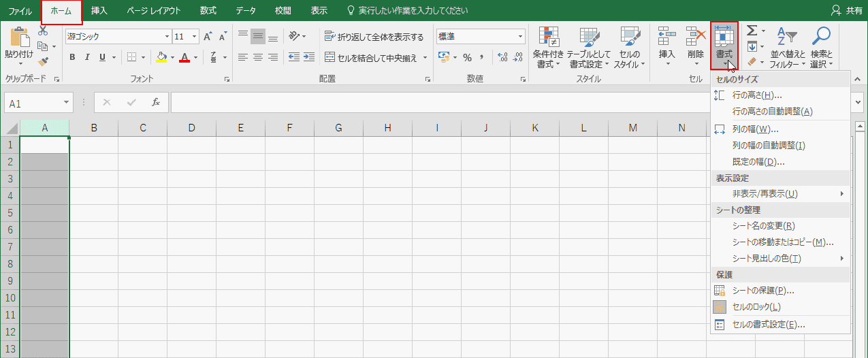Click the accounting currency format icon
Viewport: 868px width, 358px height.
point(444,57)
